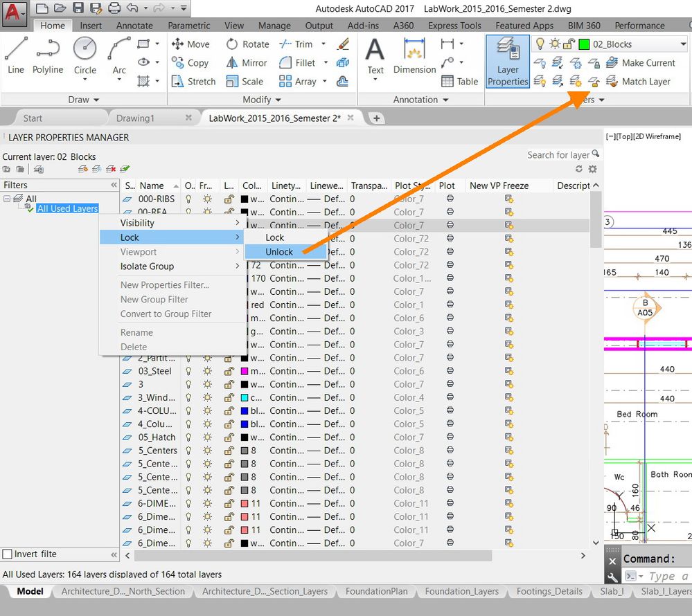
Task: Click the cyan color swatch for 3_Wind layer
Action: pos(244,397)
